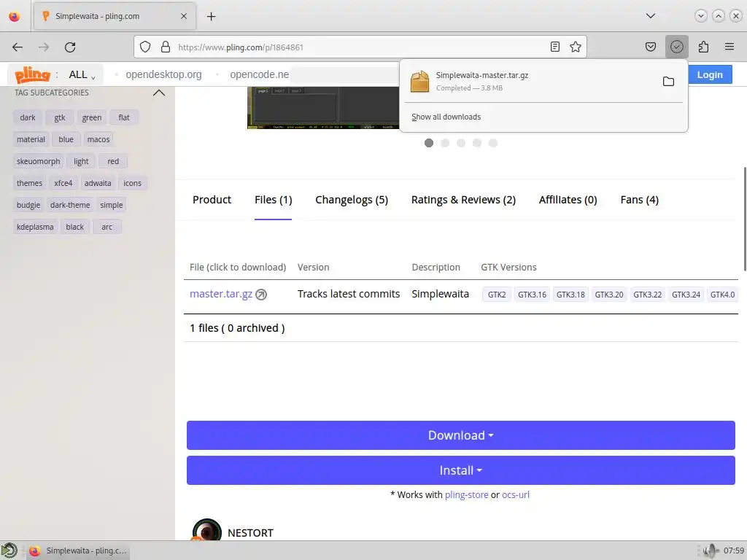Open the volume tray icon
This screenshot has width=747, height=560.
pyautogui.click(x=710, y=551)
